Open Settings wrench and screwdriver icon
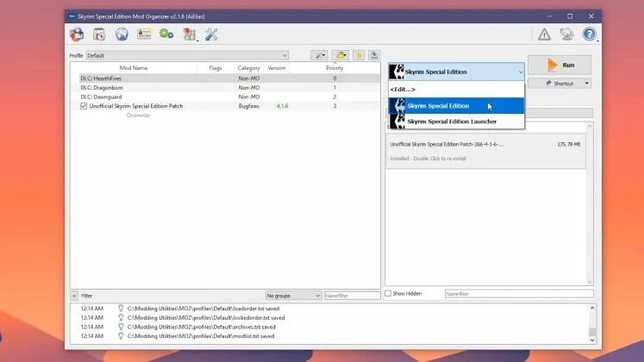 pos(211,34)
